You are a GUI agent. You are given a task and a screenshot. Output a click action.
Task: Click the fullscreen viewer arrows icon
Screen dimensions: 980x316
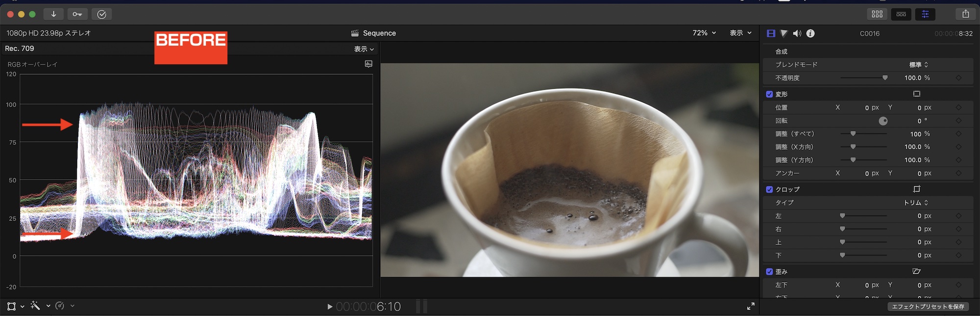click(x=751, y=307)
